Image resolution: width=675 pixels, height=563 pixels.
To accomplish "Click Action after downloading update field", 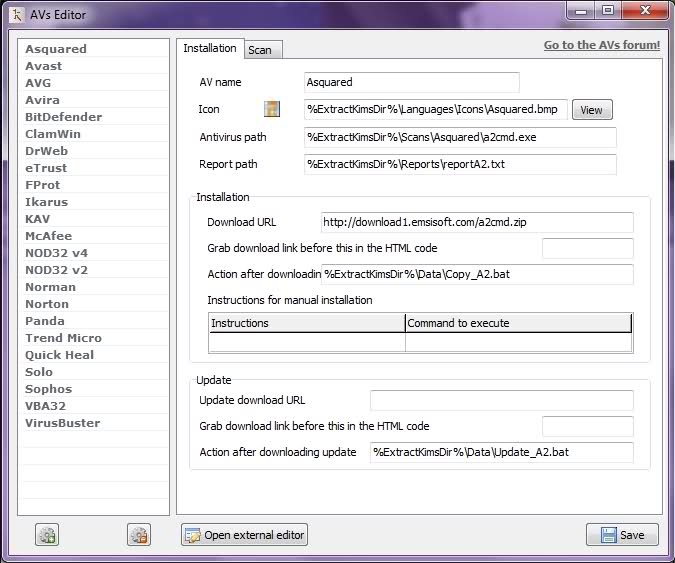I will coord(502,452).
